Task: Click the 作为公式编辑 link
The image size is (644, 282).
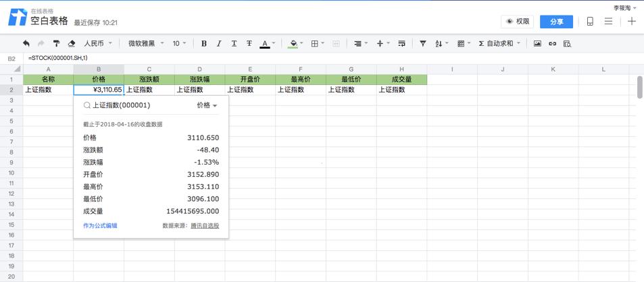Action: point(100,225)
